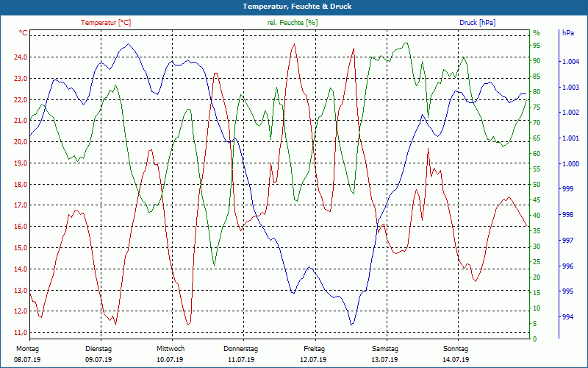Click the '13,0' temperature axis value
588x368 pixels.
[21, 290]
